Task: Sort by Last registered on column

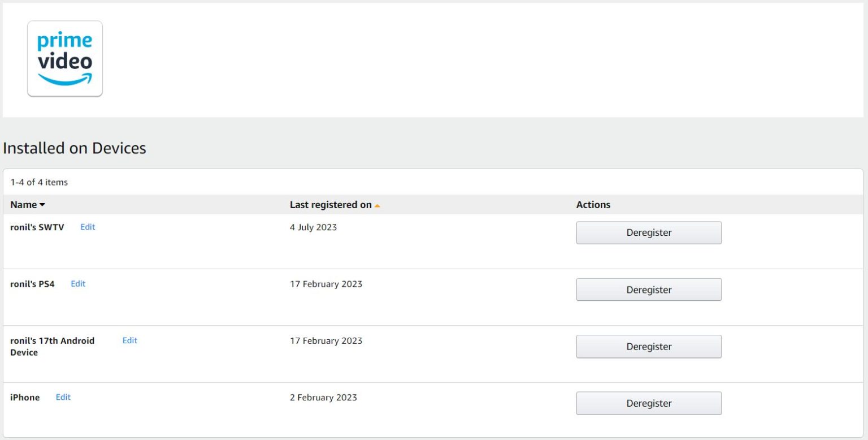Action: point(334,205)
